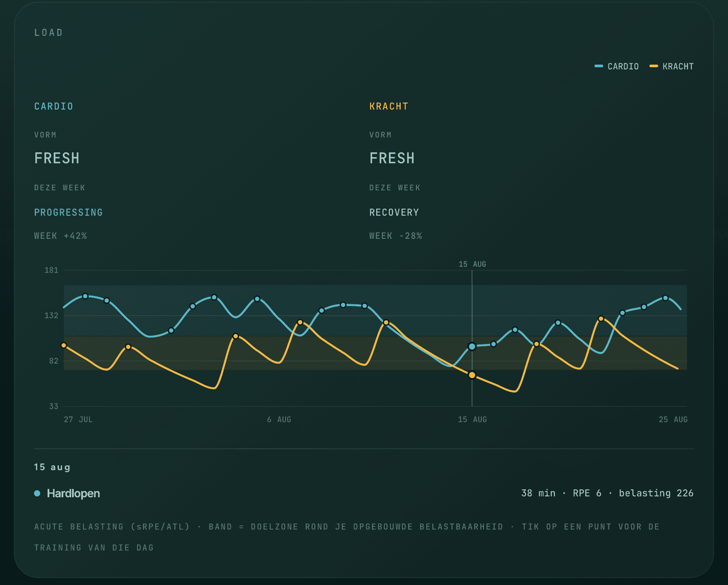728x585 pixels.
Task: Click the 15 AUG label above the chart
Action: click(472, 264)
